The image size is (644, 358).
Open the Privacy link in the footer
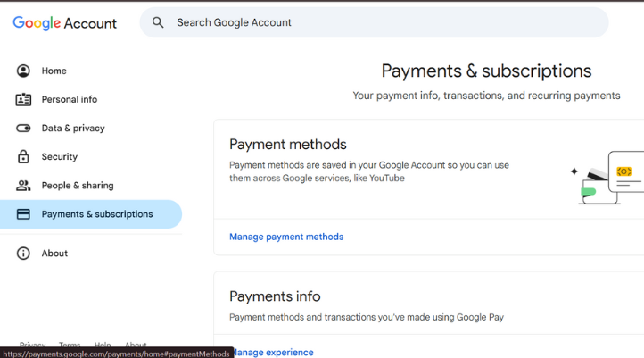point(33,345)
